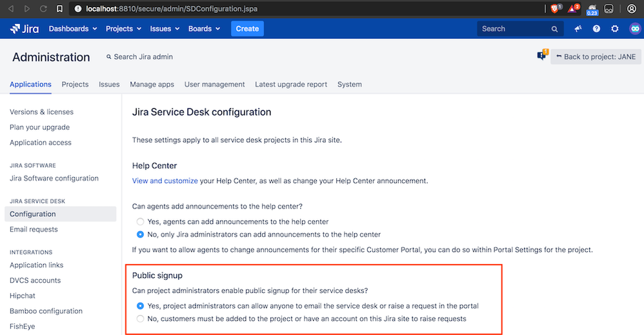Open the Jira settings gear icon
The image size is (644, 335).
(x=615, y=29)
